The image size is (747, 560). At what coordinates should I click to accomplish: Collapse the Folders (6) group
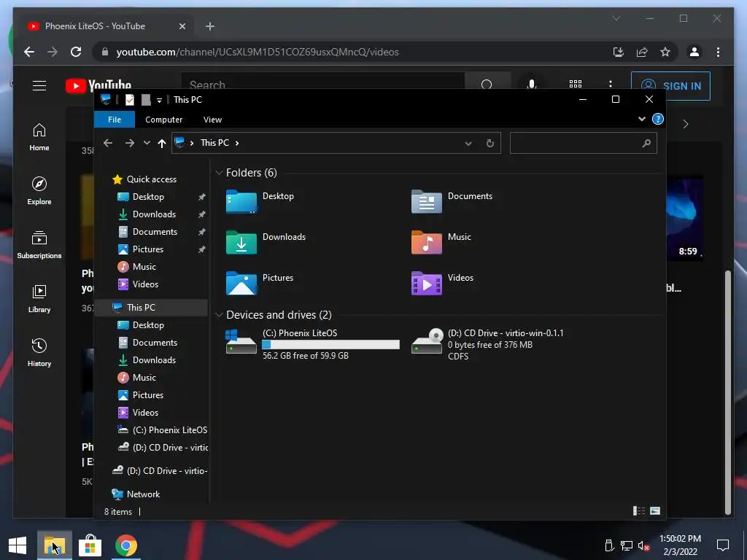(x=219, y=173)
